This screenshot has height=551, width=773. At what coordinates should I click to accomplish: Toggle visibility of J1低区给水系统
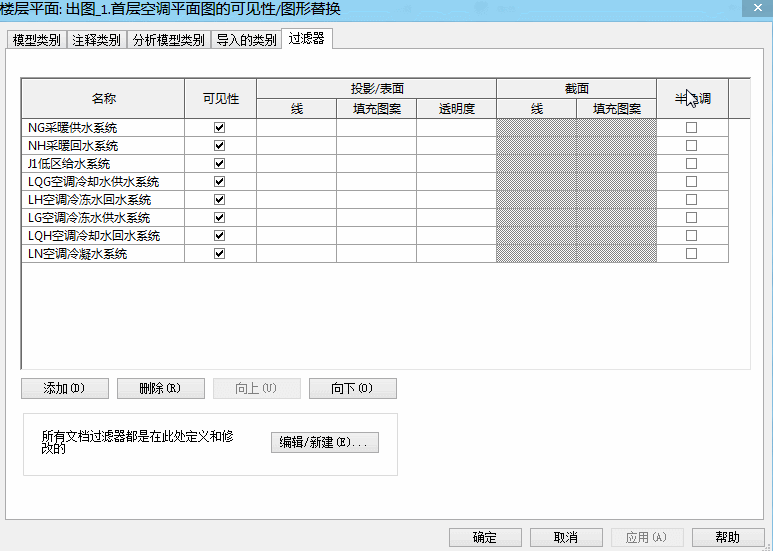pyautogui.click(x=219, y=164)
